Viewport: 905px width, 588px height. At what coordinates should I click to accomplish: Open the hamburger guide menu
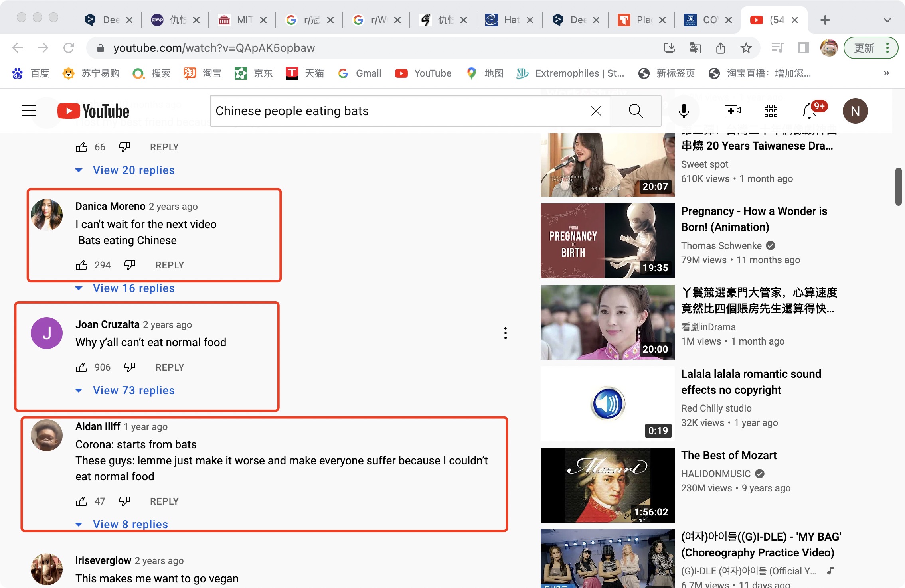(29, 111)
